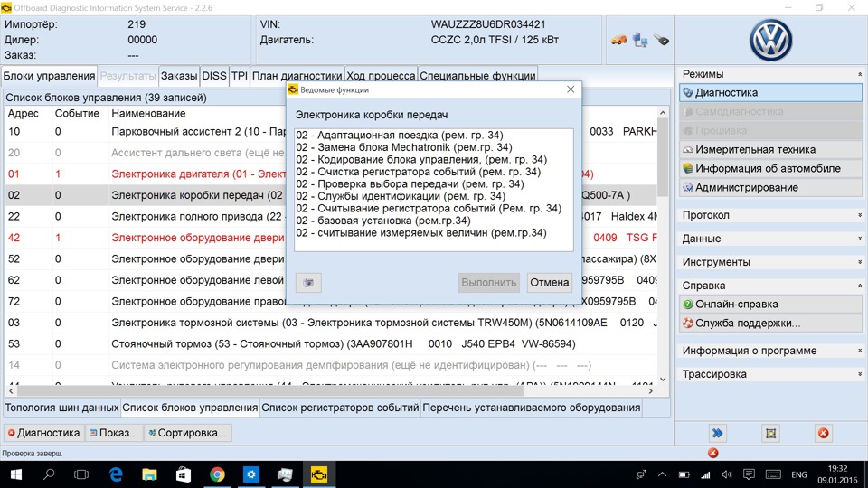Click the blue forward arrows button

pos(717,433)
